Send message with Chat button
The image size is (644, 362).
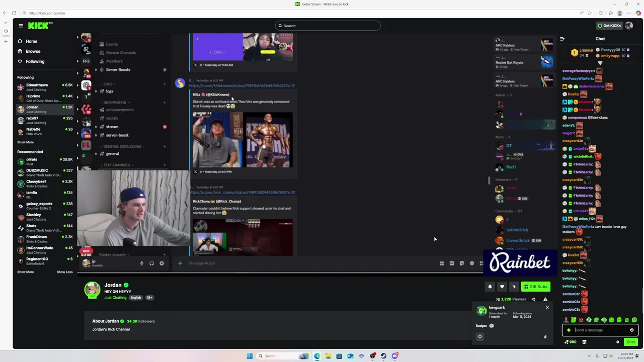click(x=630, y=342)
